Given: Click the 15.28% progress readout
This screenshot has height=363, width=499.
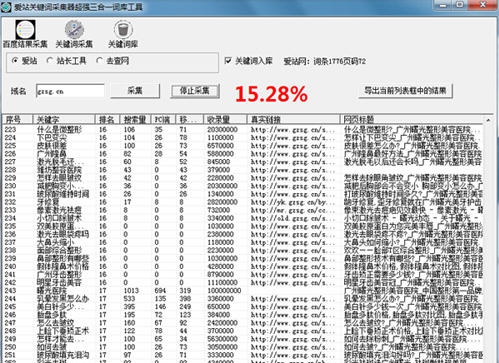Looking at the screenshot, I should point(271,94).
